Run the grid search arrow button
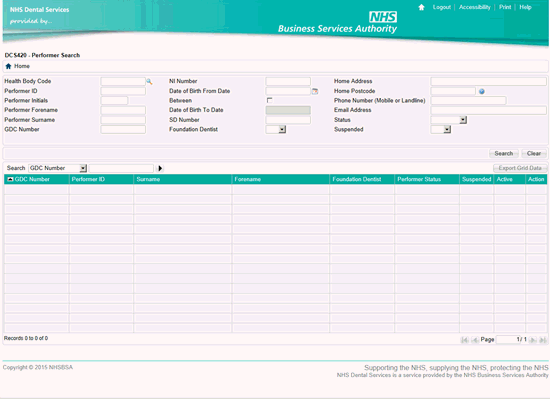550x399 pixels. click(x=160, y=168)
